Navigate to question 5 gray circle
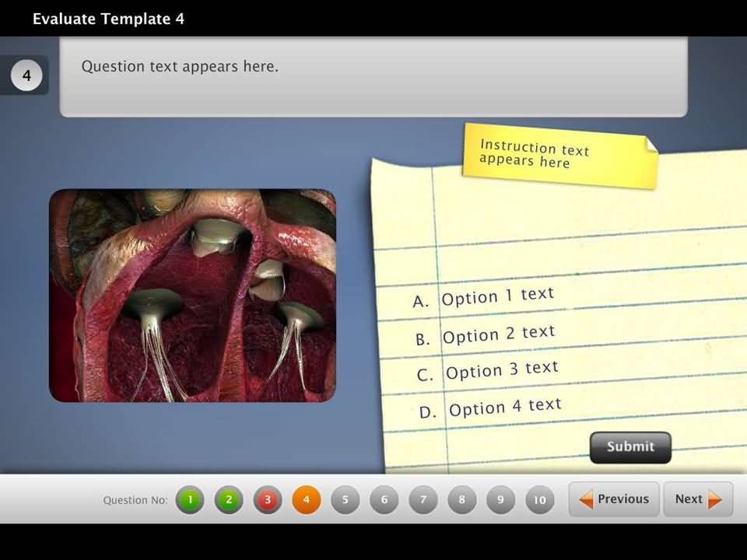Screen dimensions: 747x560 [345, 500]
